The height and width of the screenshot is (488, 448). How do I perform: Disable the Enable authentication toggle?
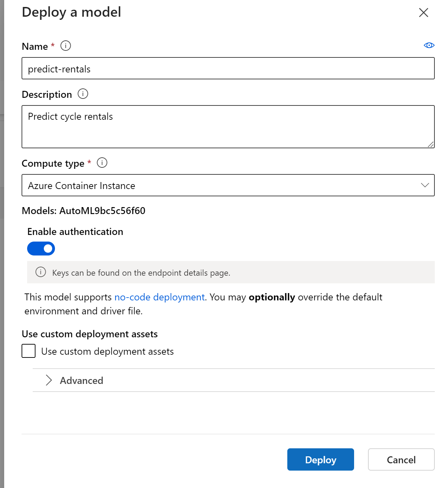coord(41,248)
